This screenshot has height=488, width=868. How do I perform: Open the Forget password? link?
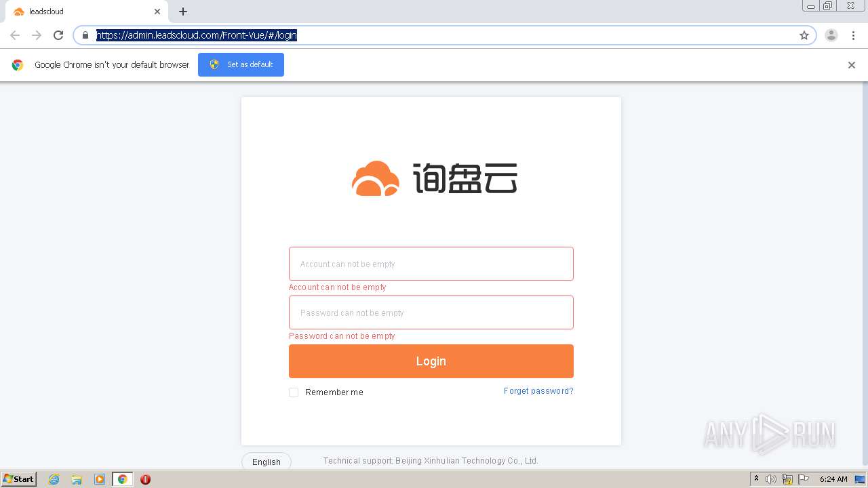coord(538,391)
